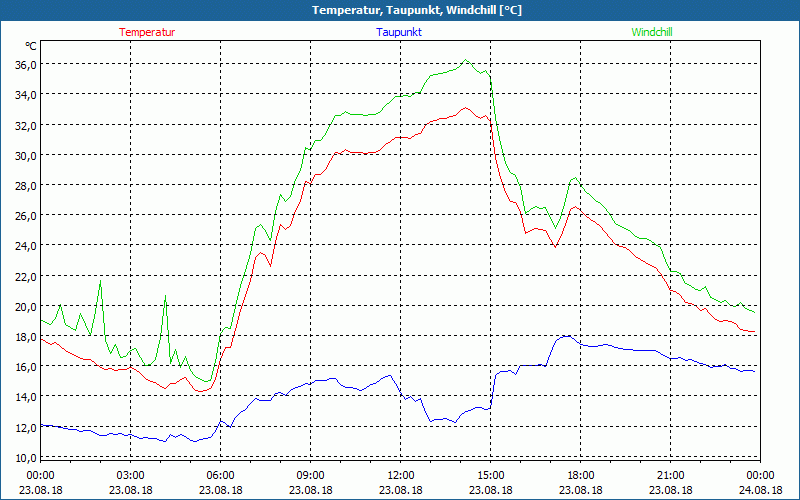Viewport: 800px width, 500px height.
Task: Click the 21:00 time axis label
Action: click(670, 476)
